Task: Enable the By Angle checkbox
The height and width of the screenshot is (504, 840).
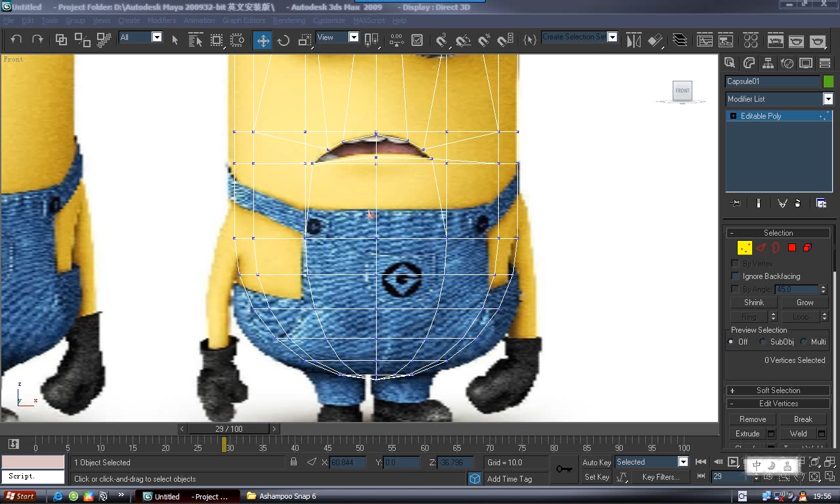Action: tap(735, 289)
